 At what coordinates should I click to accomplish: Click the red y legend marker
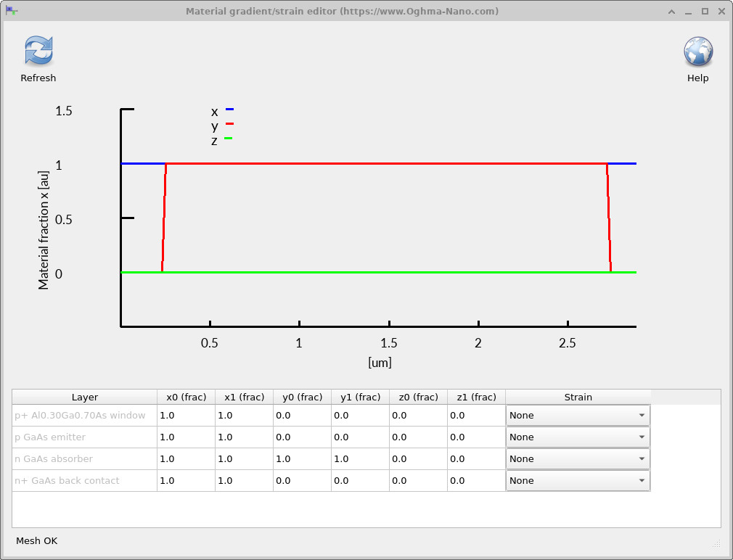point(229,124)
